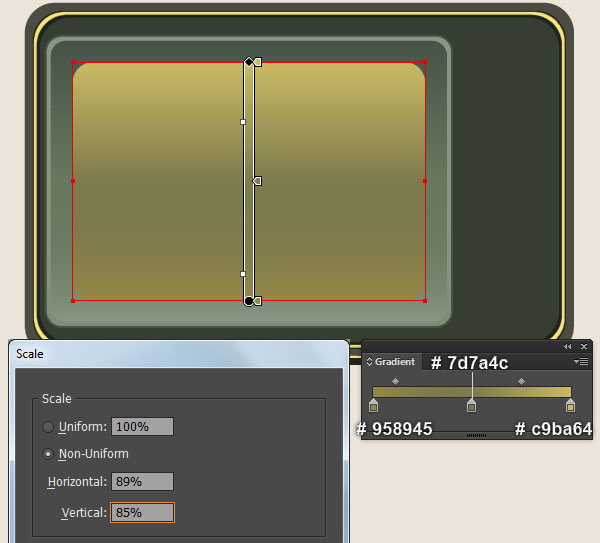Click the Gradient panel resize grip

[476, 435]
